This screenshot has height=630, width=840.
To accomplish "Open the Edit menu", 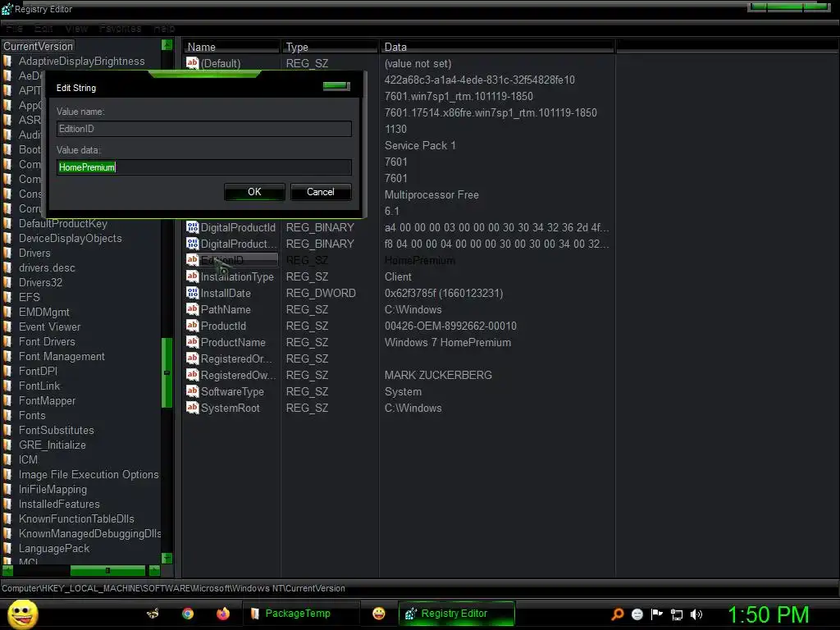I will 44,29.
